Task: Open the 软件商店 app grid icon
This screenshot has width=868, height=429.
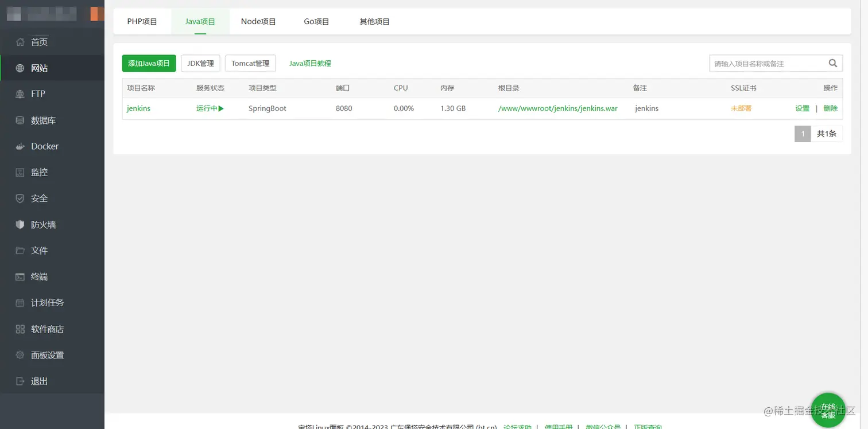Action: click(x=20, y=329)
